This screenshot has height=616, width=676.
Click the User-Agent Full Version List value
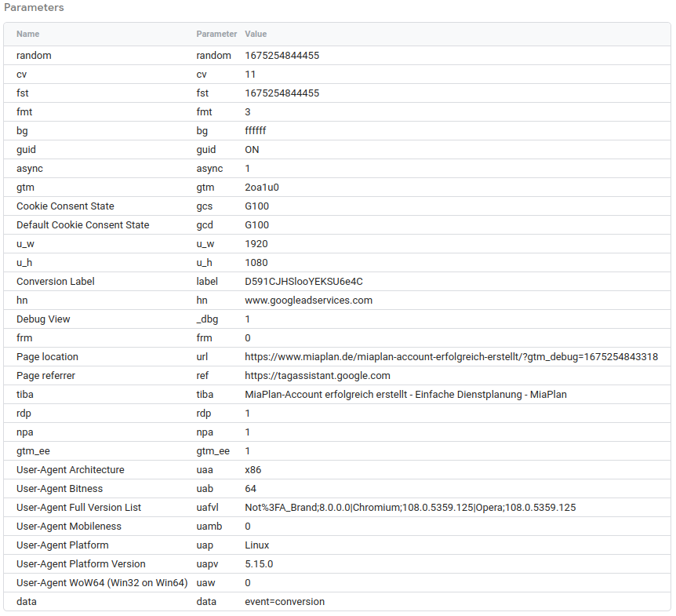[410, 508]
